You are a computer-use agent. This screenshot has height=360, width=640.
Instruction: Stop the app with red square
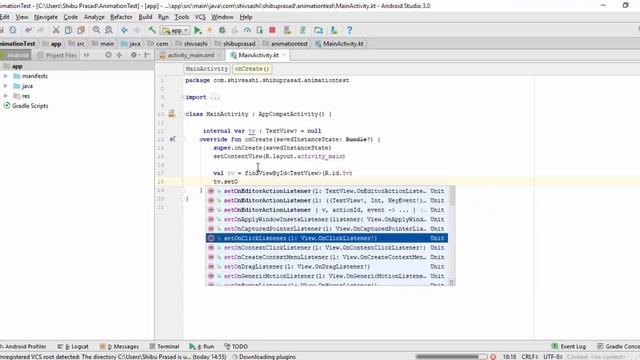click(272, 30)
